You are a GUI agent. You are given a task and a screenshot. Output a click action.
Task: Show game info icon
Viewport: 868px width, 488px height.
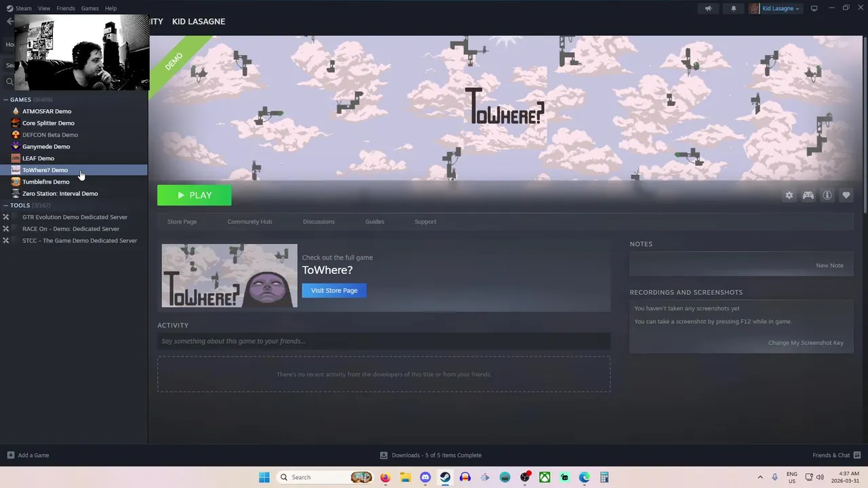click(x=827, y=195)
